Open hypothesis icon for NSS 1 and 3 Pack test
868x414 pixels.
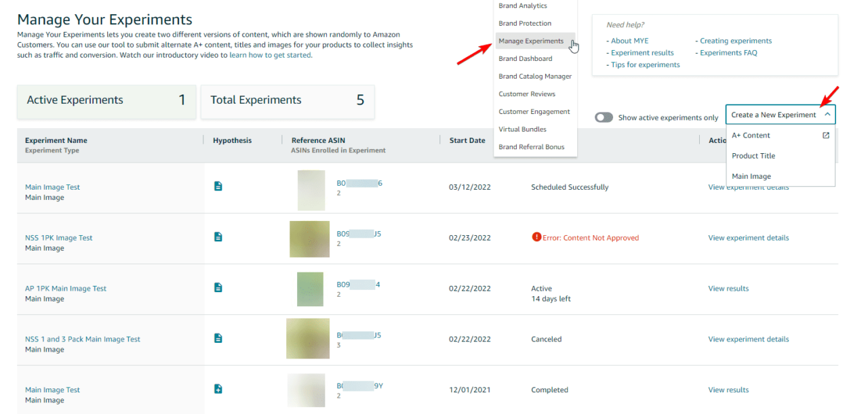[218, 338]
